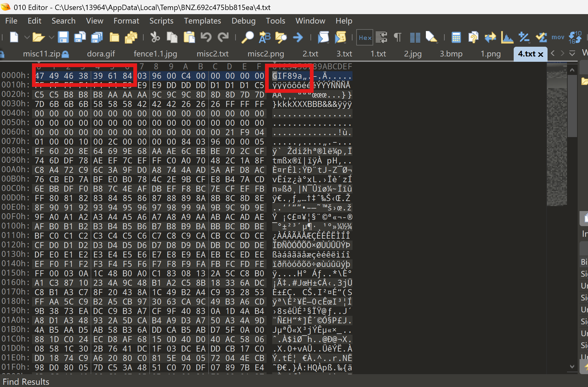Switch to the 3.bmp tab
This screenshot has width=588, height=387.
(x=451, y=54)
